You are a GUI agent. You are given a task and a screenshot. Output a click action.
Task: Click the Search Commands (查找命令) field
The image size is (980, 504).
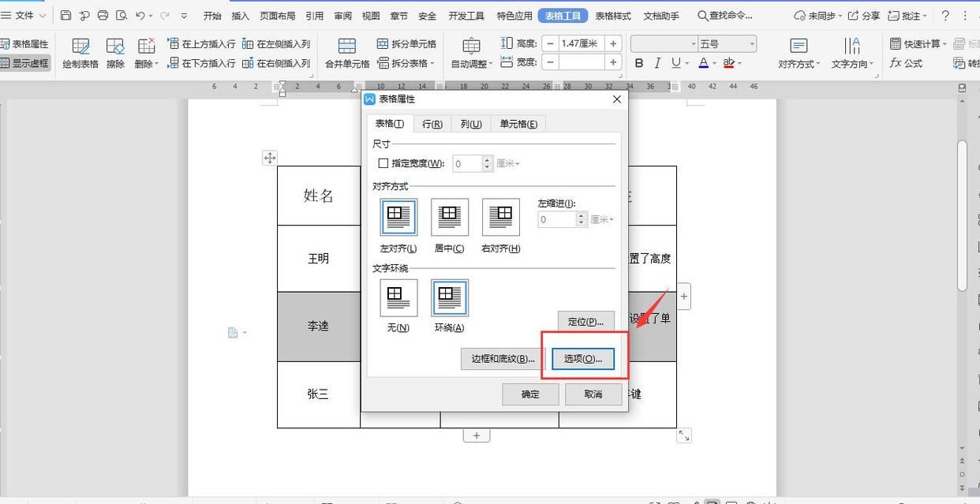[x=724, y=16]
